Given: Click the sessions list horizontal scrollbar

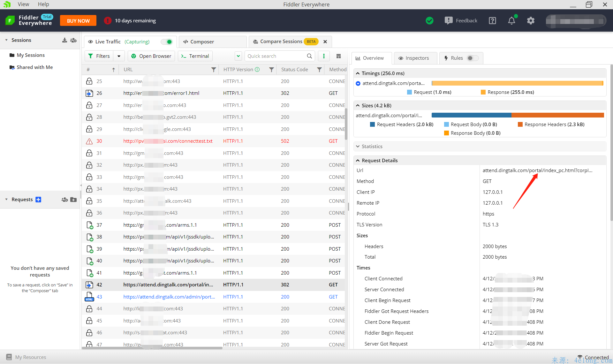Looking at the screenshot, I should (x=152, y=348).
